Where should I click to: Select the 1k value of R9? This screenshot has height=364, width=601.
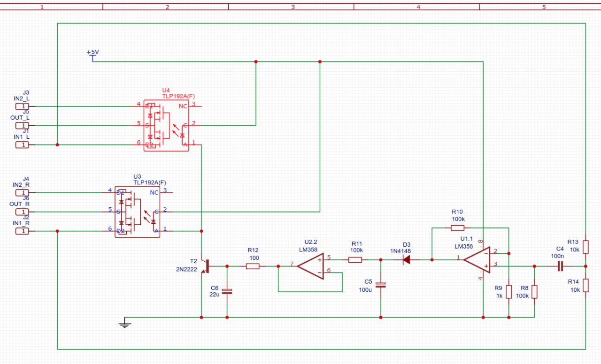(x=499, y=296)
